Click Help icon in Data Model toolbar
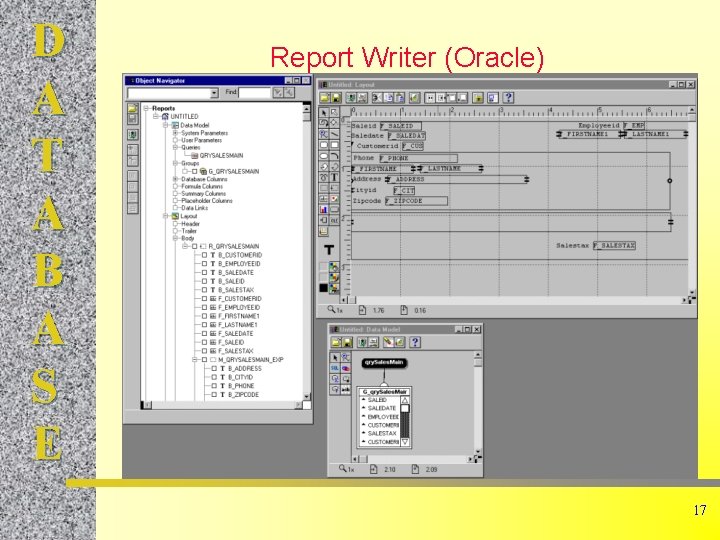 [415, 342]
